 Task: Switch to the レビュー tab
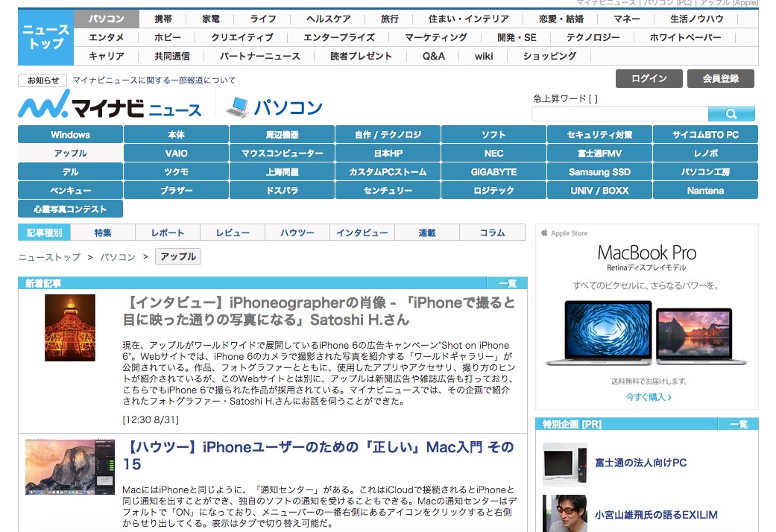pos(233,232)
